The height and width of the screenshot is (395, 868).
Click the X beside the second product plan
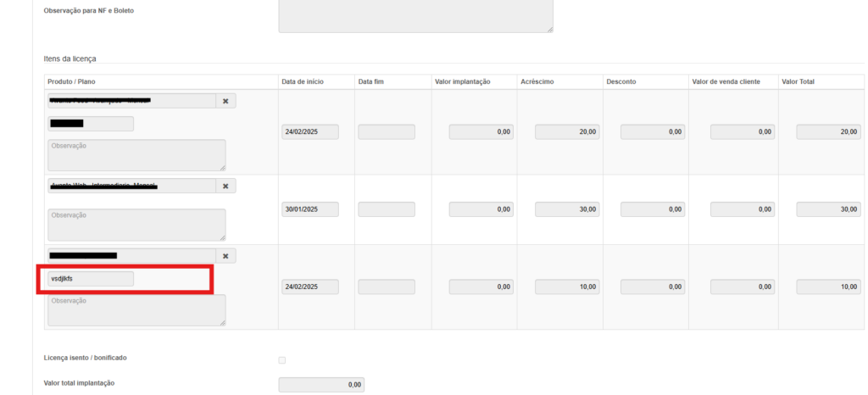pyautogui.click(x=225, y=186)
